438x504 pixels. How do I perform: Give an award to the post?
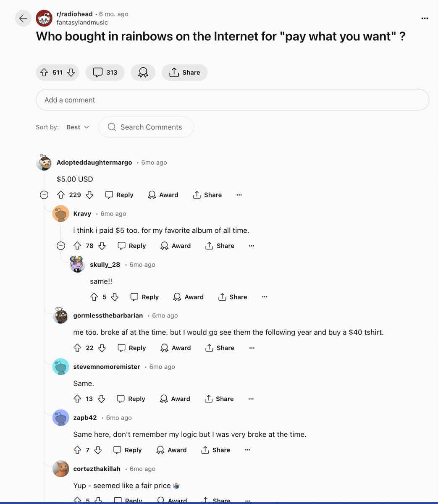coord(143,72)
